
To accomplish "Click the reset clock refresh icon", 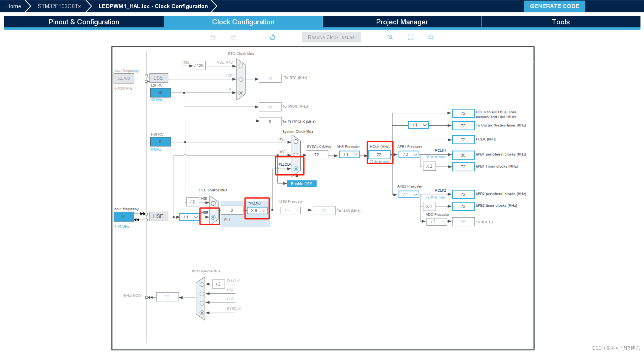I will (x=272, y=37).
